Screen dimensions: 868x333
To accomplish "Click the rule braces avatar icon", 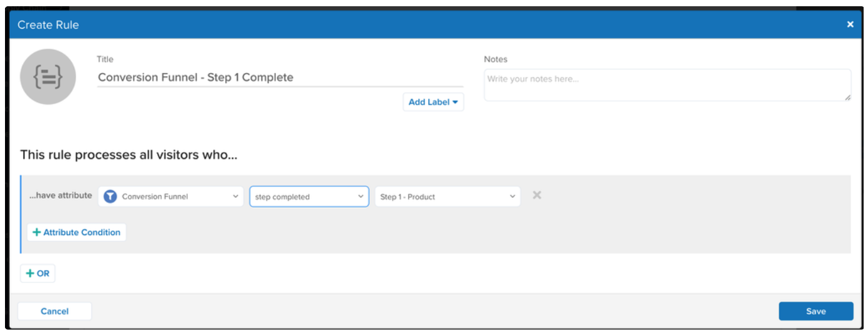I will [x=48, y=77].
